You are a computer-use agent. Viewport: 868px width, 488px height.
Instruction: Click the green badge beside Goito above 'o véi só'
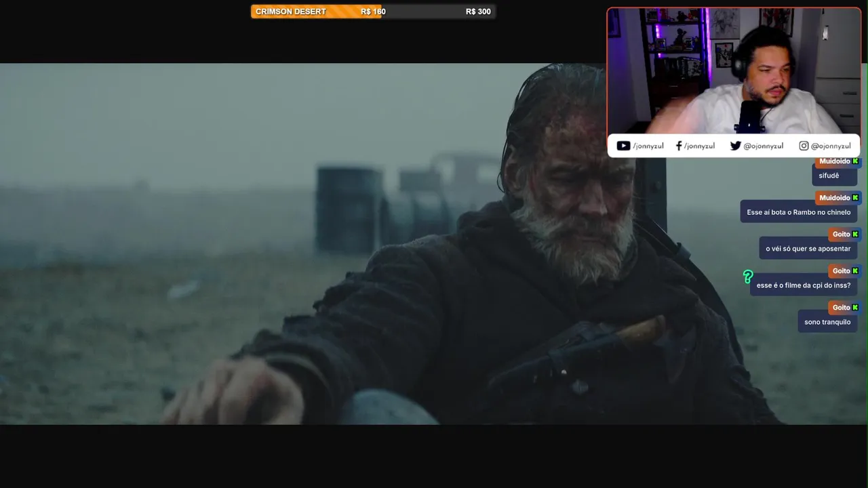point(856,235)
